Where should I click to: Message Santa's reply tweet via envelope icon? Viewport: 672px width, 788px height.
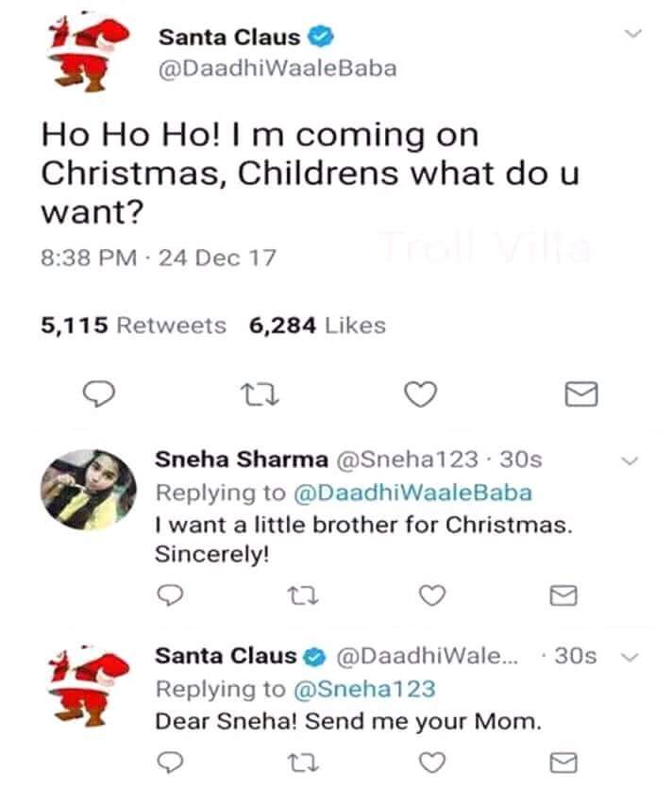pyautogui.click(x=563, y=761)
